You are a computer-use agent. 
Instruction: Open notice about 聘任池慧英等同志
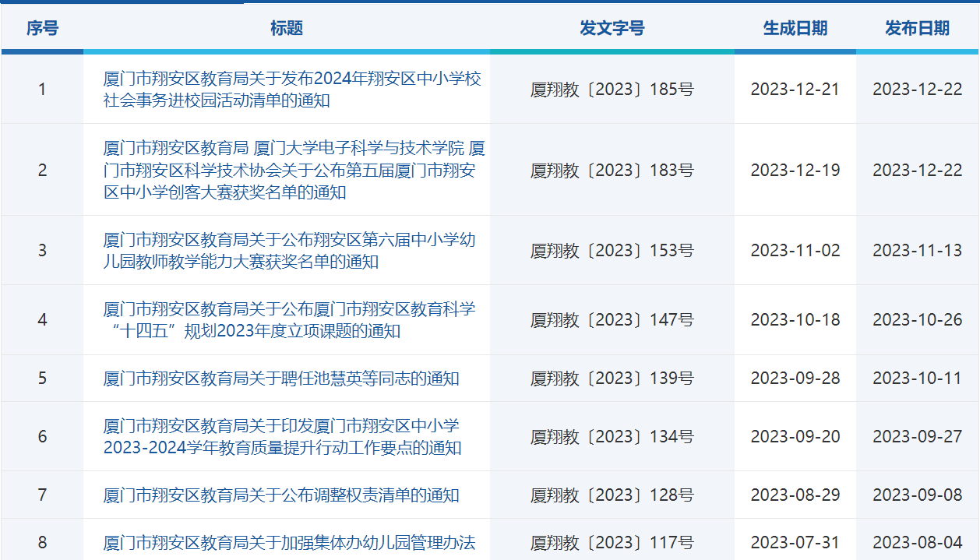click(281, 379)
